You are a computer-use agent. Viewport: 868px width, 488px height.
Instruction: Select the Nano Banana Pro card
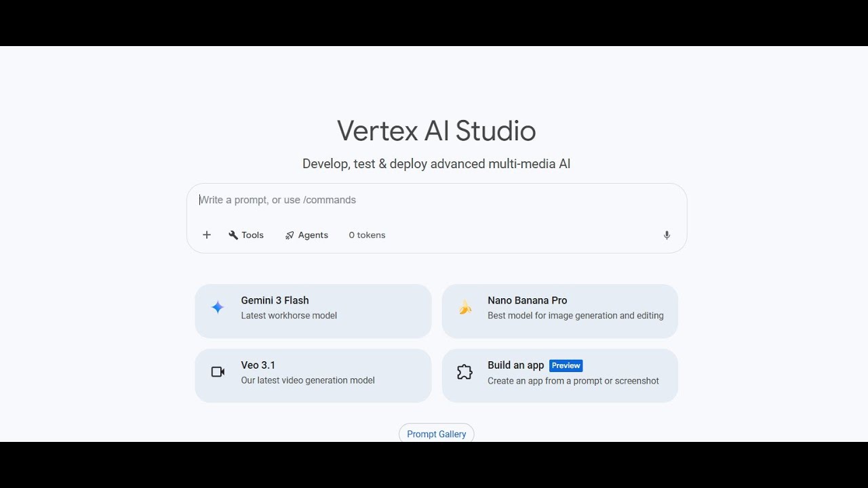560,311
